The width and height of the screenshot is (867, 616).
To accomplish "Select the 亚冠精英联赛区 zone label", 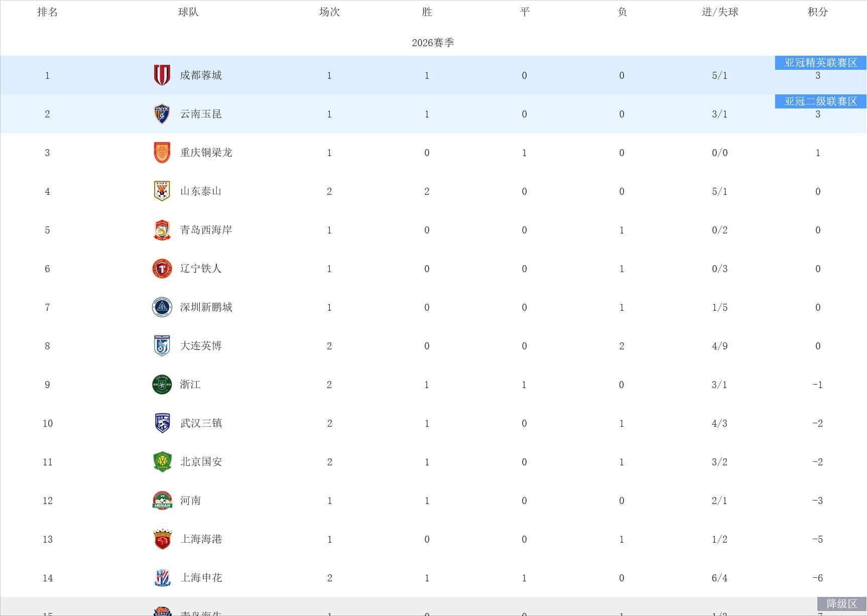I will (x=821, y=63).
